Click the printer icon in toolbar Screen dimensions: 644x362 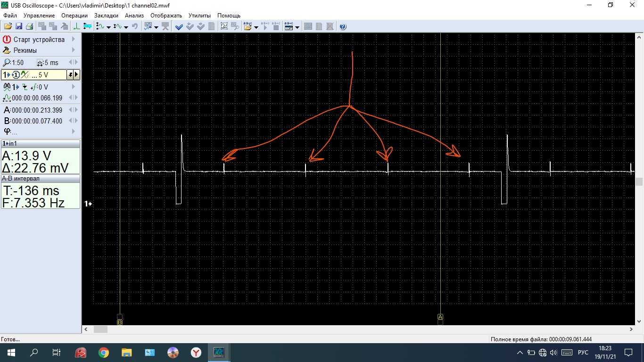29,26
